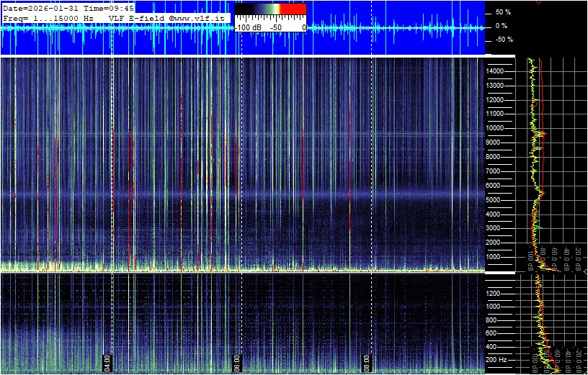Viewport: 588px width, 375px height.
Task: Click the cyan waveform strip at the top
Action: pos(243,28)
